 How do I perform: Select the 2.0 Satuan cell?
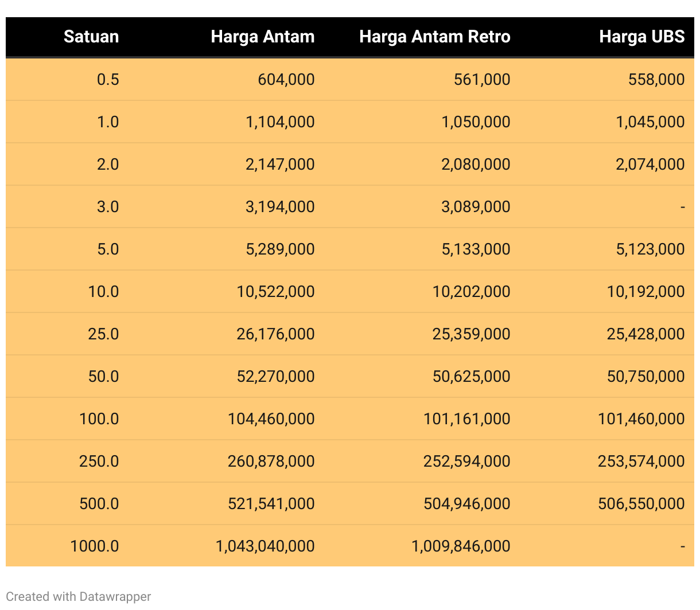click(108, 164)
